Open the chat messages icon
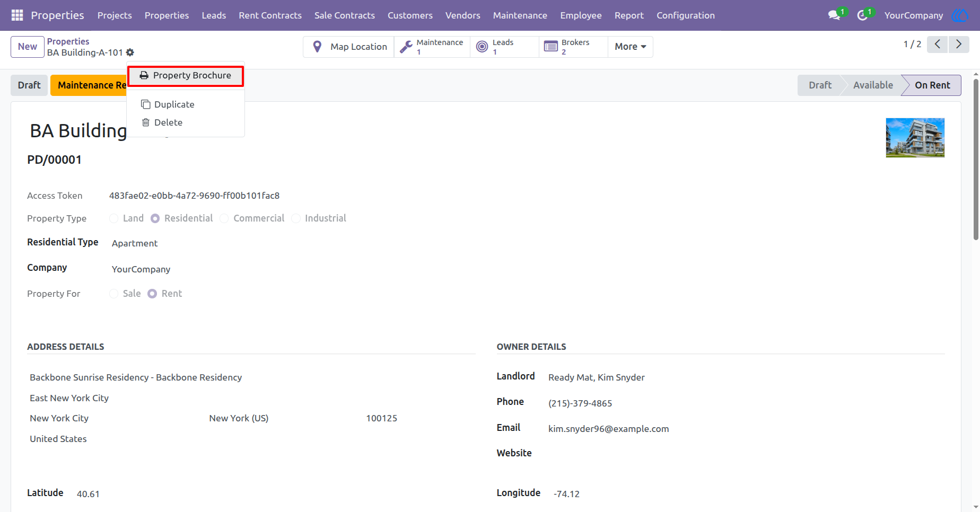Screen dimensions: 980x512 point(835,15)
